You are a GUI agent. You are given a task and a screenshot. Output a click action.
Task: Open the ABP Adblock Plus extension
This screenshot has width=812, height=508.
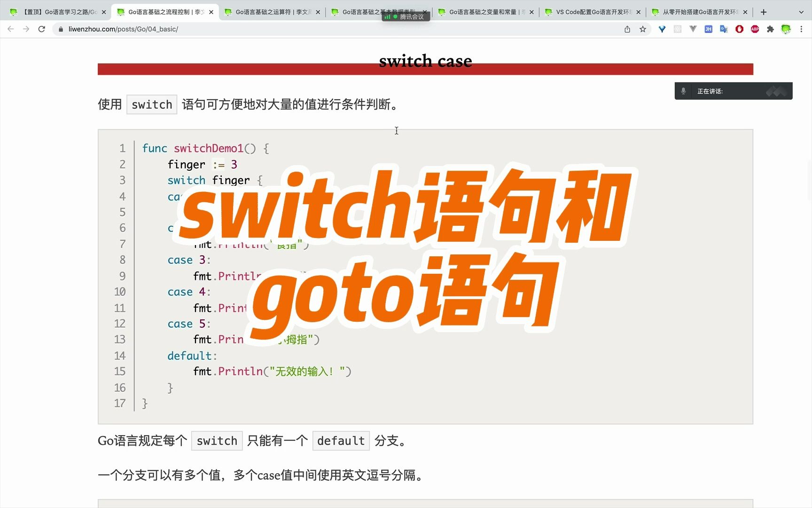coord(755,29)
